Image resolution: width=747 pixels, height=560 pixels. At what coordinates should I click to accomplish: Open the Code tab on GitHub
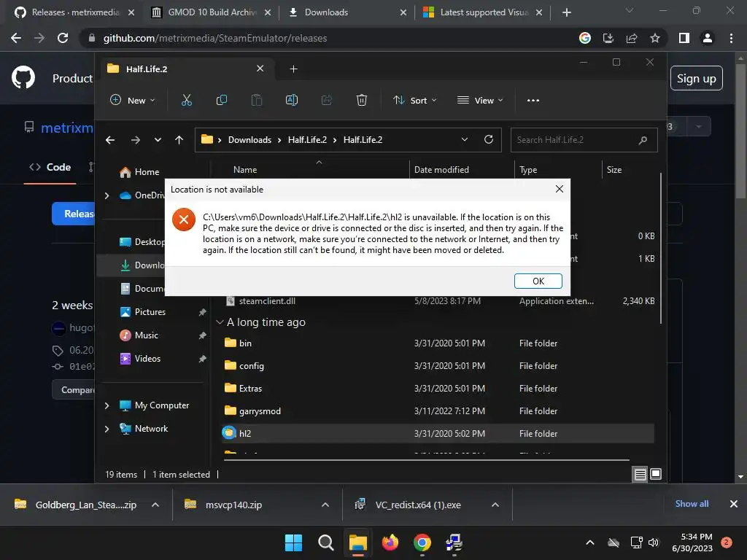(50, 167)
